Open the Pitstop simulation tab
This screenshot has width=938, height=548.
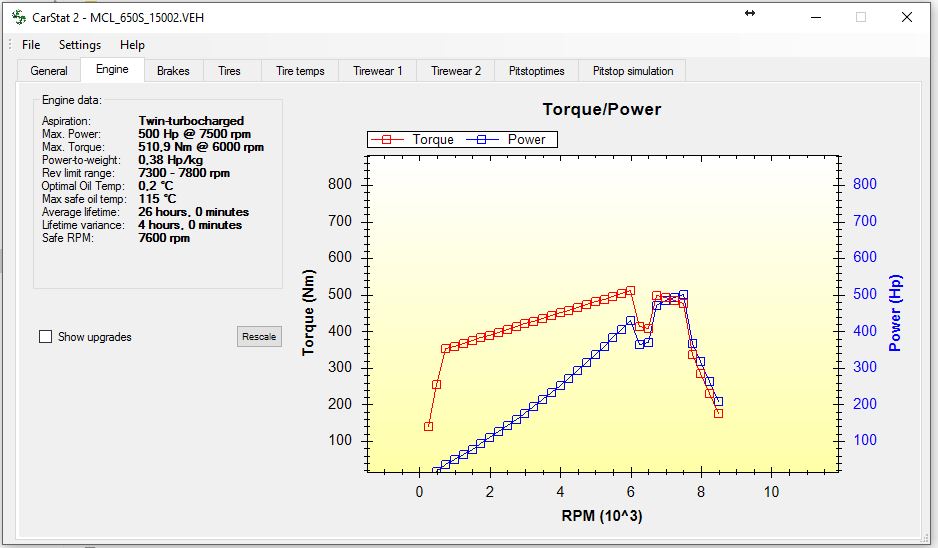click(633, 71)
